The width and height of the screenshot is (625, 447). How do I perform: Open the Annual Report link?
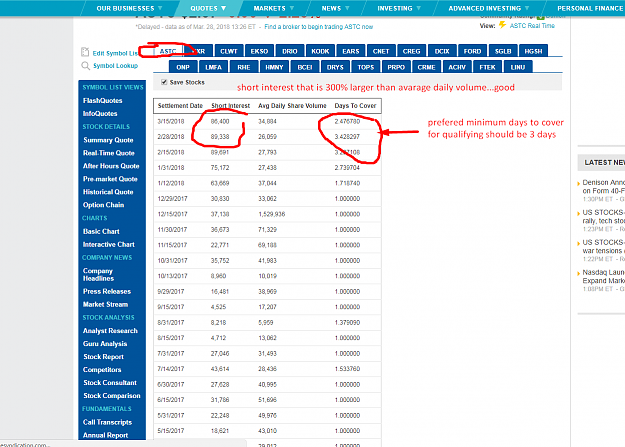point(106,435)
